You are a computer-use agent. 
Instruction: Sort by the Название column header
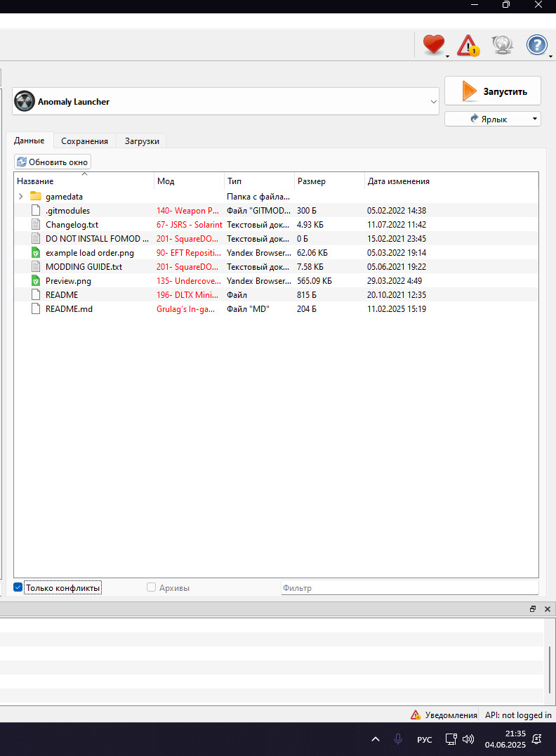coord(84,181)
